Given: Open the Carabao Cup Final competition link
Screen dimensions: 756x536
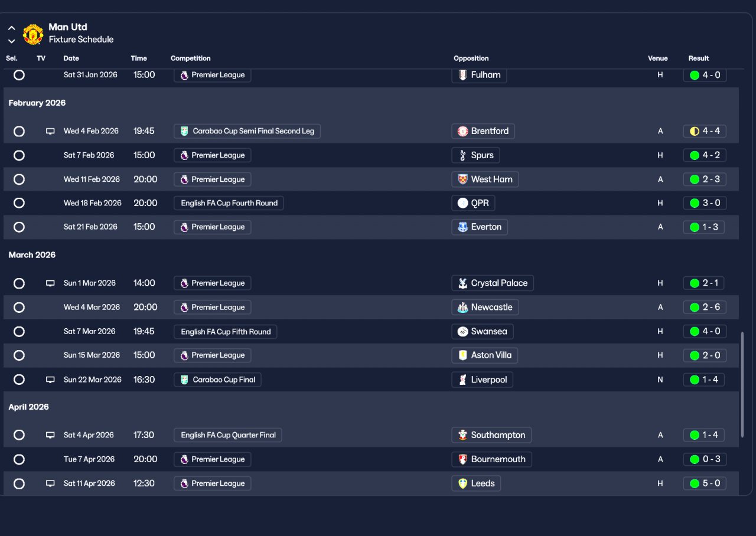Looking at the screenshot, I should [217, 380].
